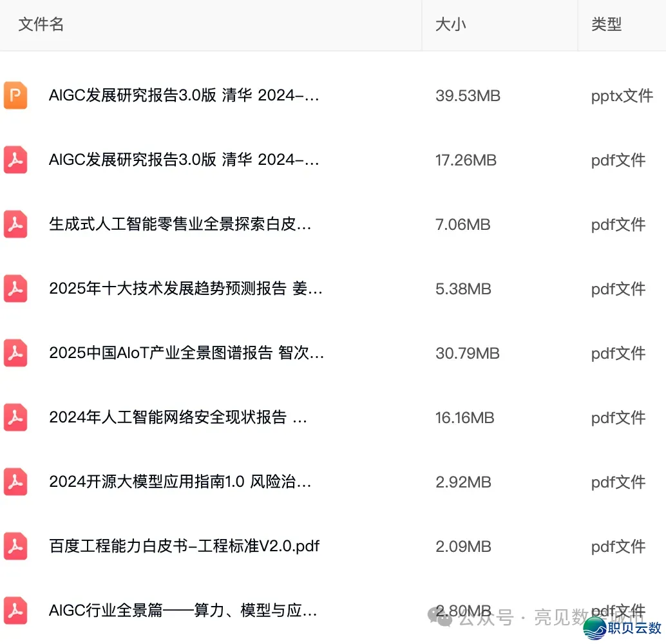
Task: Sort files by the 类型 column header
Action: click(606, 24)
